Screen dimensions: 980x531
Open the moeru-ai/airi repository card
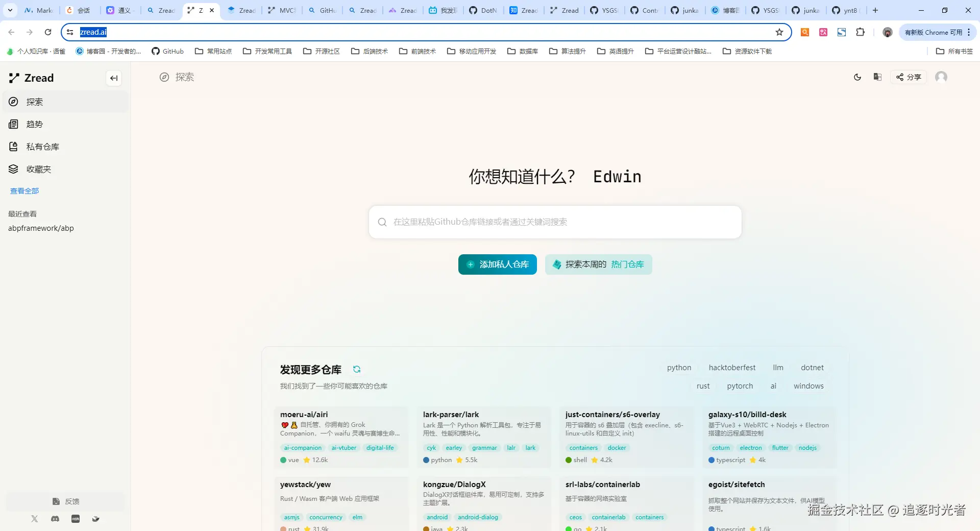click(x=341, y=437)
